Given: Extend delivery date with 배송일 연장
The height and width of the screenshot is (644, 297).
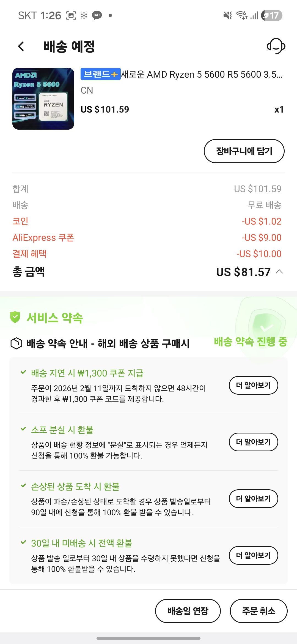Looking at the screenshot, I should tap(188, 611).
